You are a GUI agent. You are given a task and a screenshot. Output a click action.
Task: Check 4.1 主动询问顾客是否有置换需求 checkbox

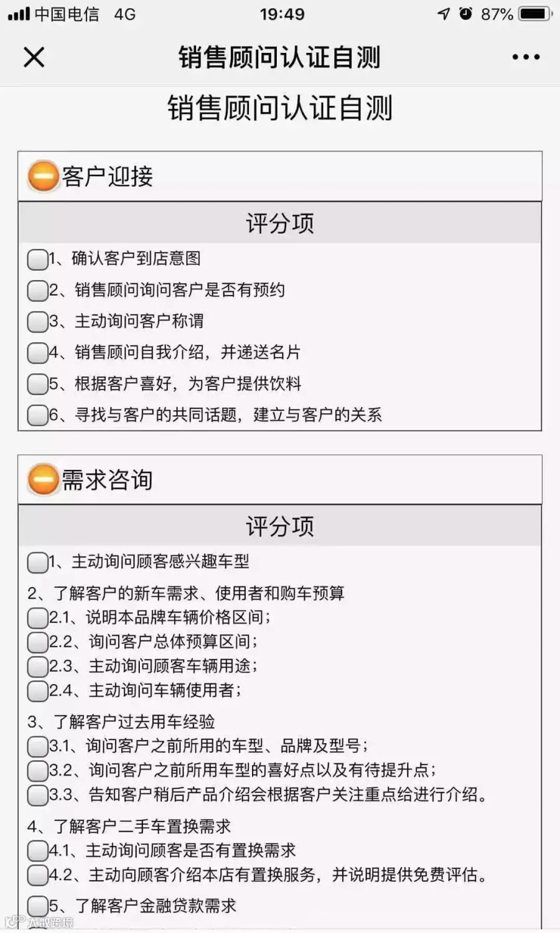38,851
